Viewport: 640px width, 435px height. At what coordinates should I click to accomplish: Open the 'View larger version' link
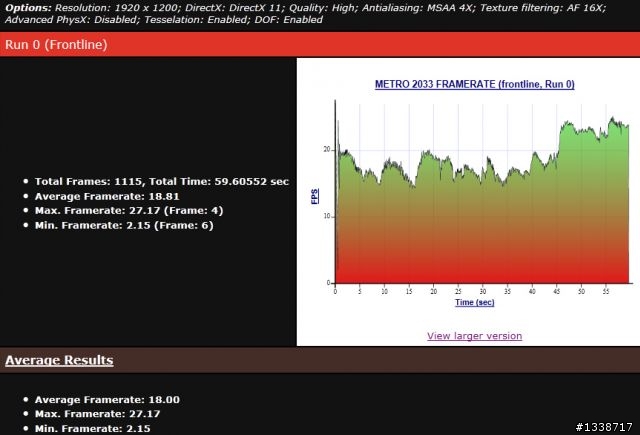474,336
